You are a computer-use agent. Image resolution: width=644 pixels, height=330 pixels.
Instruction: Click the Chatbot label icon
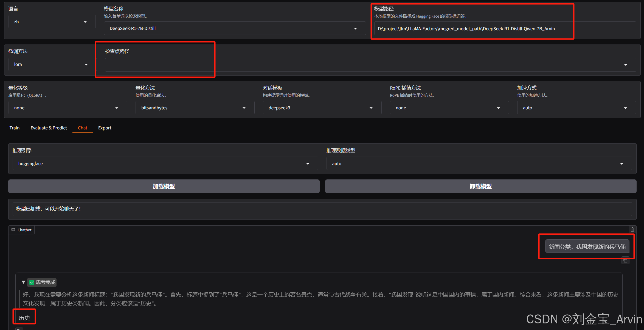pos(13,230)
